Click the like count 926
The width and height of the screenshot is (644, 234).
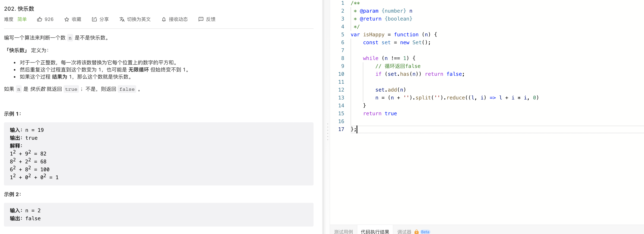click(x=49, y=19)
